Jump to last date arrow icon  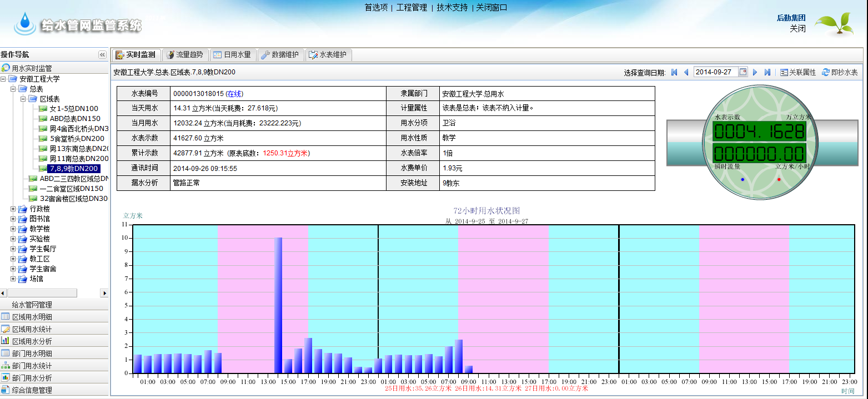click(767, 72)
